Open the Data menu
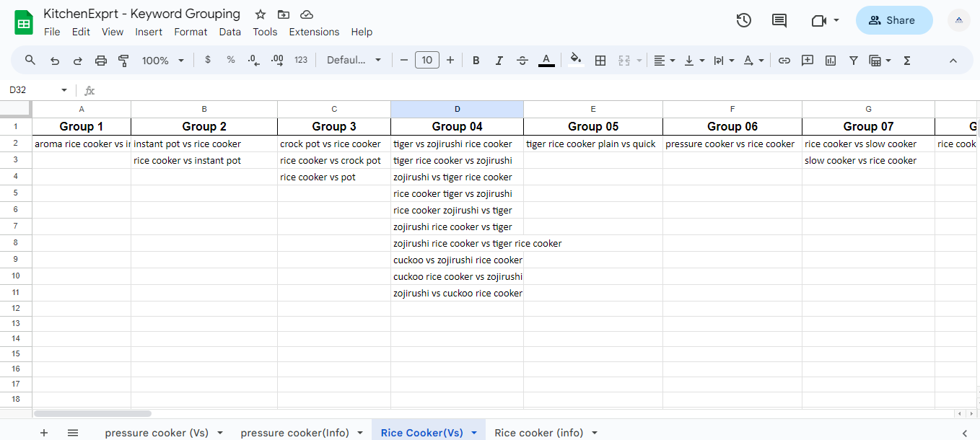Image resolution: width=980 pixels, height=440 pixels. coord(230,32)
